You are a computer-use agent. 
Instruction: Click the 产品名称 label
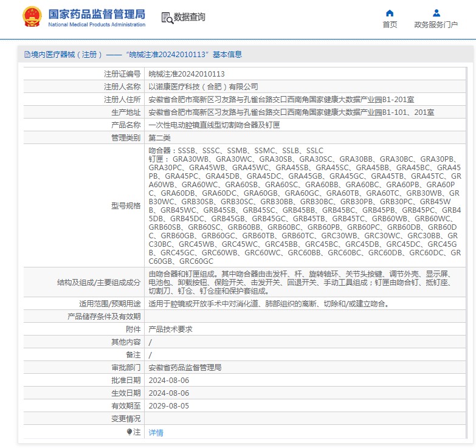(126, 125)
